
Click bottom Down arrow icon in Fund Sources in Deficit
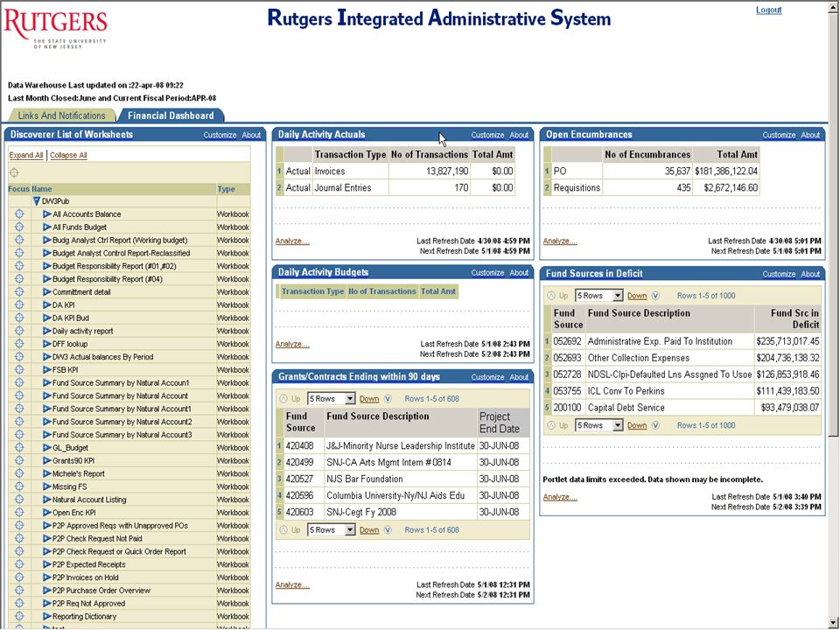[x=655, y=425]
